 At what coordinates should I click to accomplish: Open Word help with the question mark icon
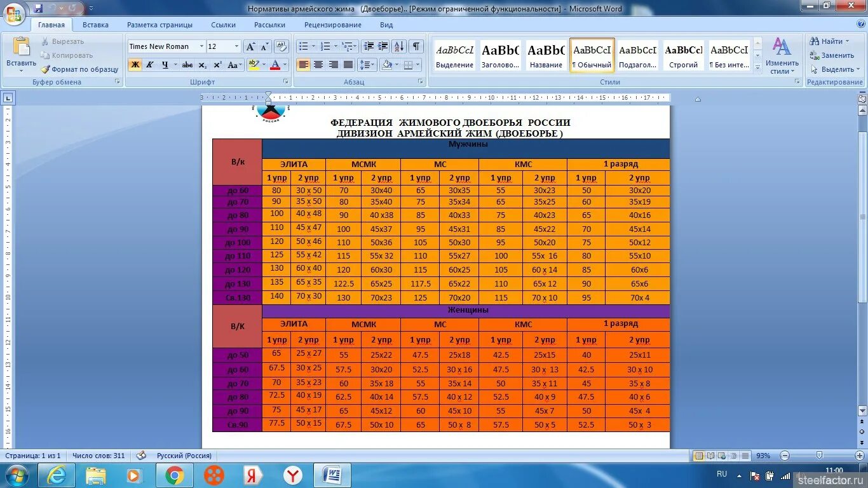click(862, 25)
